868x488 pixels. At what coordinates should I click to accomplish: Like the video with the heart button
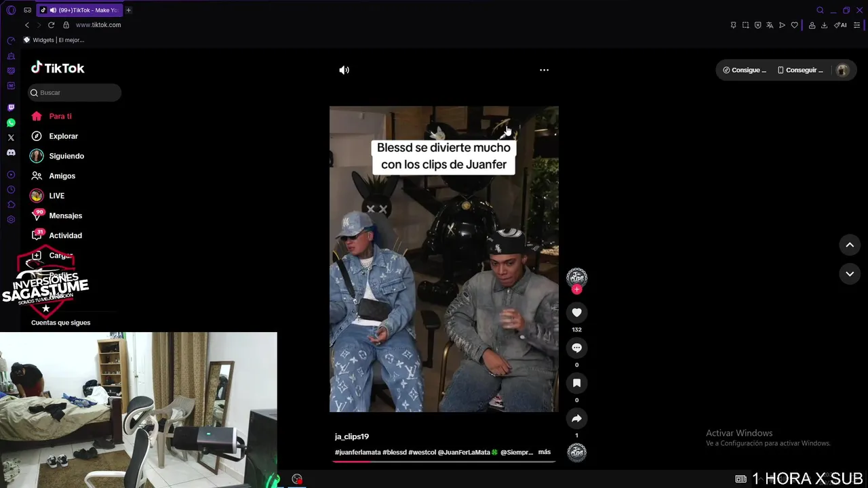tap(576, 312)
